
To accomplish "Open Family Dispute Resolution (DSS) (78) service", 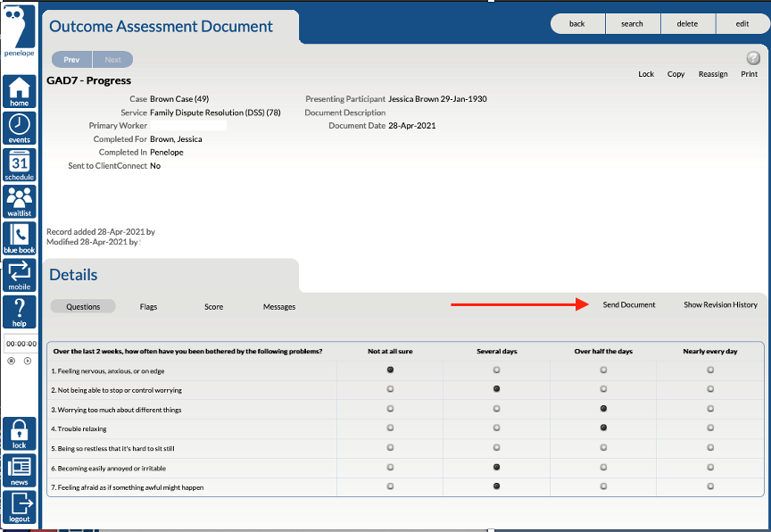I will point(215,112).
